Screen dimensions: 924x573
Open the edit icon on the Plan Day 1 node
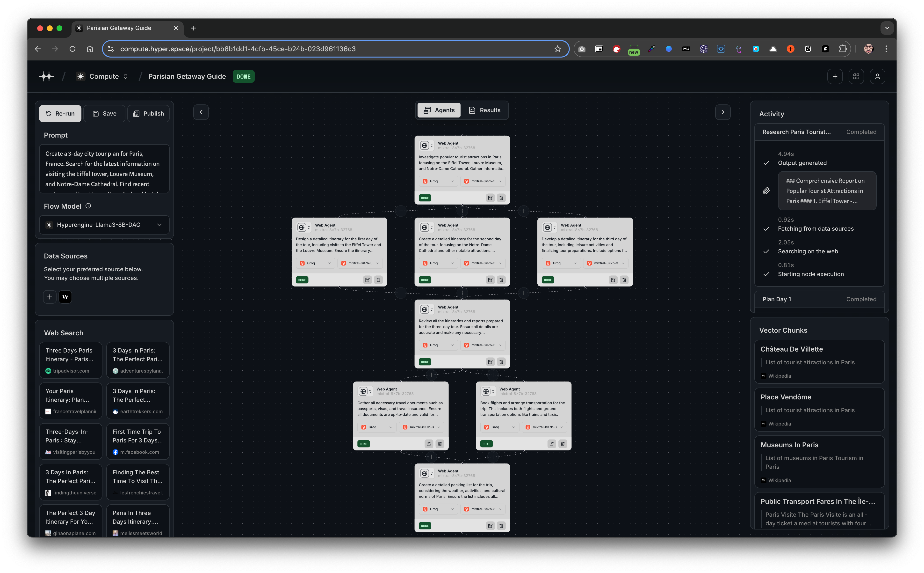(367, 280)
